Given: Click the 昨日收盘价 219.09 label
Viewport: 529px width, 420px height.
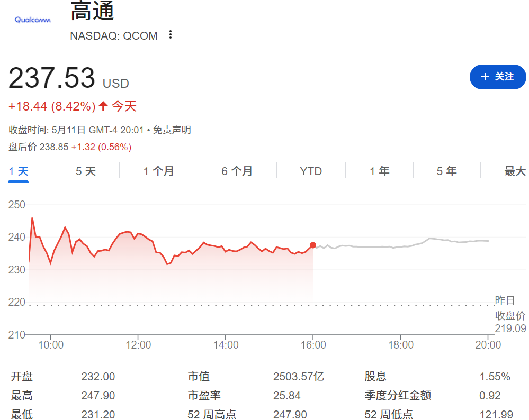Looking at the screenshot, I should (510, 315).
